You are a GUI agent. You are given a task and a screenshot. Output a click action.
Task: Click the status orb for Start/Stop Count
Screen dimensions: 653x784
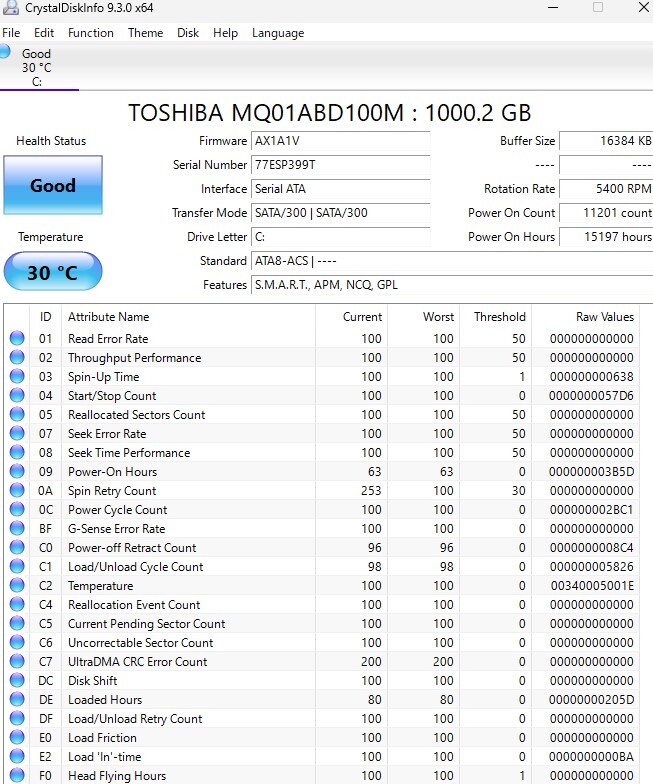coord(17,396)
